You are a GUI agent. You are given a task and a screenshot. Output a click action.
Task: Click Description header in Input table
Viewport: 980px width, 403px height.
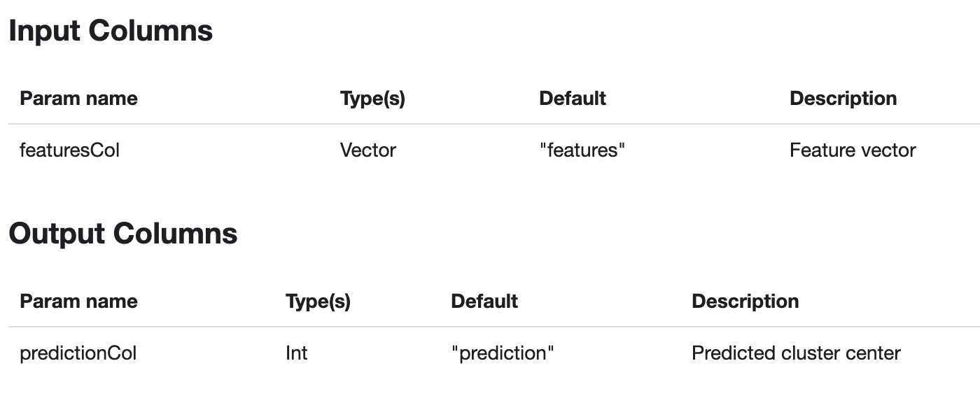tap(843, 99)
